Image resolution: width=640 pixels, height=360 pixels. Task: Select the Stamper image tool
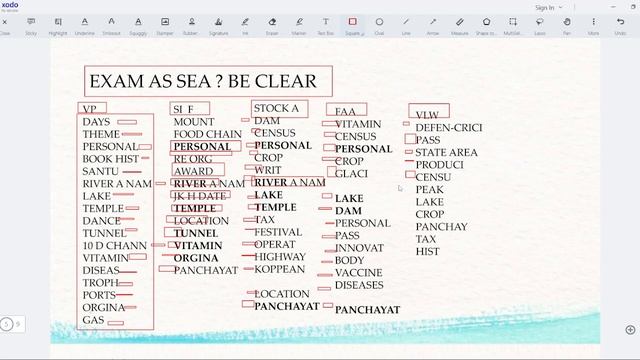tap(165, 25)
